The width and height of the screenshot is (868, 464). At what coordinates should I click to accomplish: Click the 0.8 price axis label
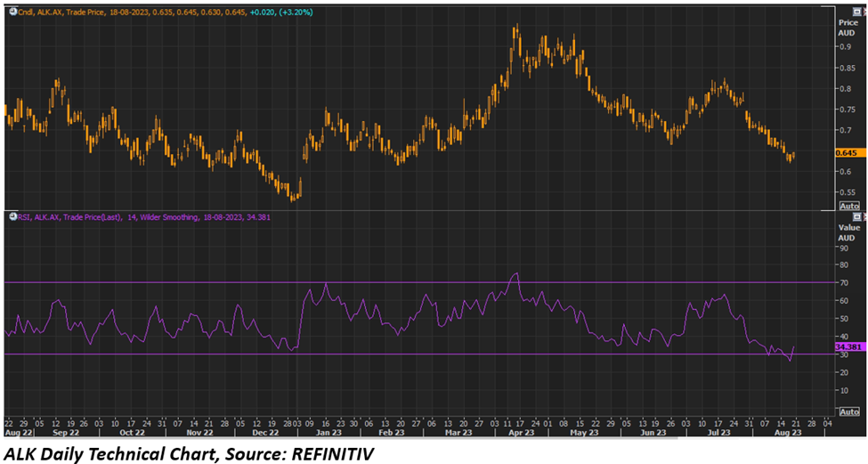coord(844,88)
